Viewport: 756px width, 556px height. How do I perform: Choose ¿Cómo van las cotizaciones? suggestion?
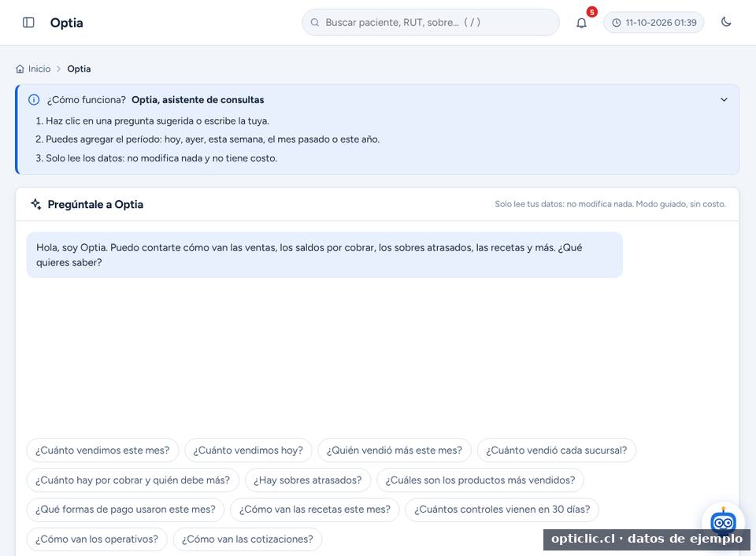click(x=247, y=539)
